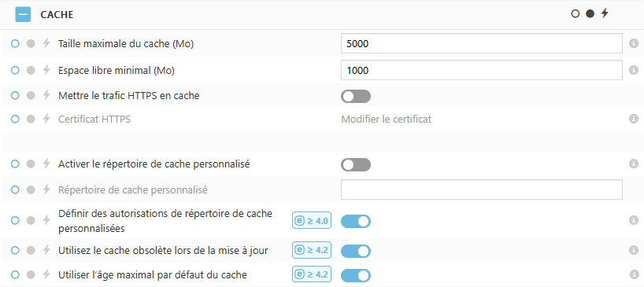This screenshot has height=287, width=644.
Task: Set hollow circle flag for Utilisez le cache obsolète
Action: [15, 250]
